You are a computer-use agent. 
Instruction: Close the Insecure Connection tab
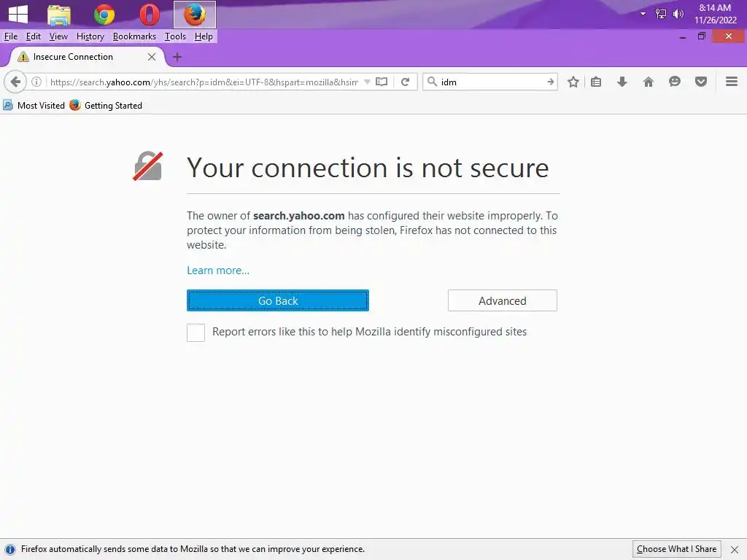(x=152, y=57)
